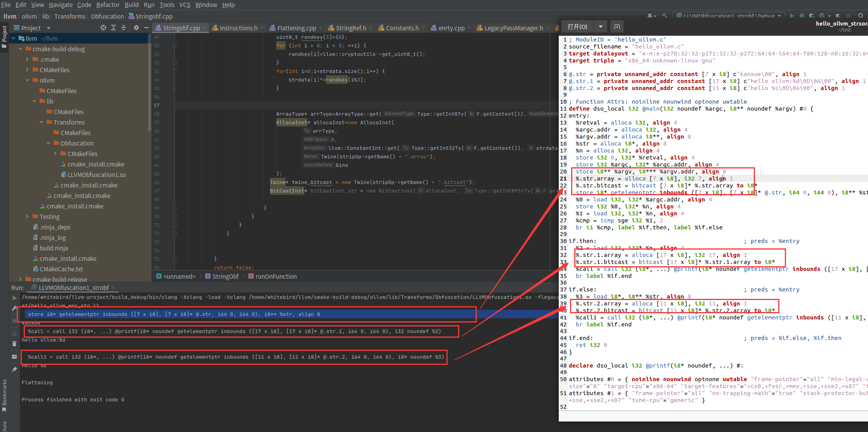This screenshot has width=868, height=432.
Task: Click the Collapse All icon in the Project panel header
Action: pyautogui.click(x=124, y=28)
